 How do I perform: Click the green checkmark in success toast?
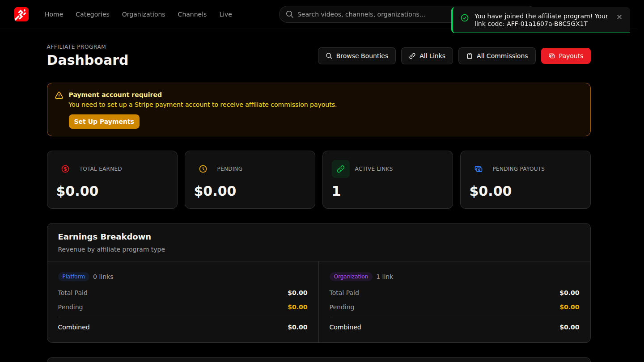coord(465,18)
